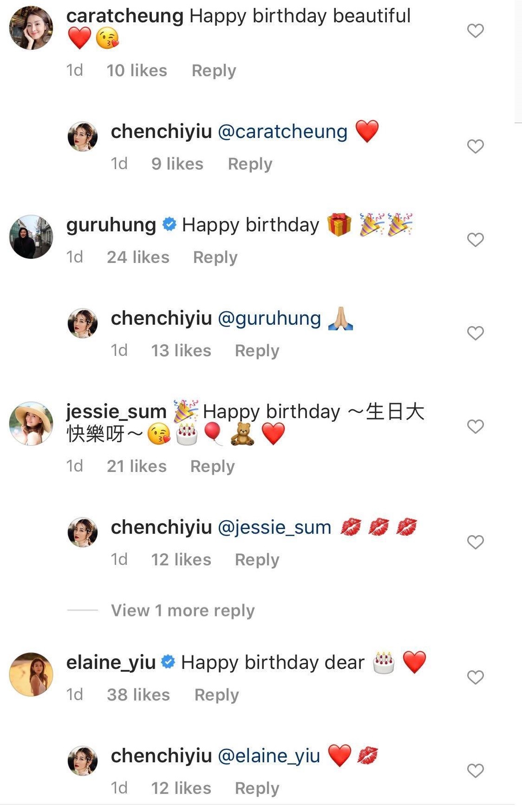Like chenchiyiu's reply to guruhung

[x=475, y=333]
